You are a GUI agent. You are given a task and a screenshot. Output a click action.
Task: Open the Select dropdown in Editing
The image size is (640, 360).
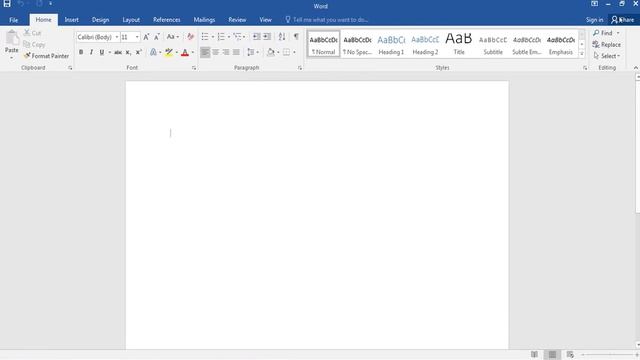point(607,56)
